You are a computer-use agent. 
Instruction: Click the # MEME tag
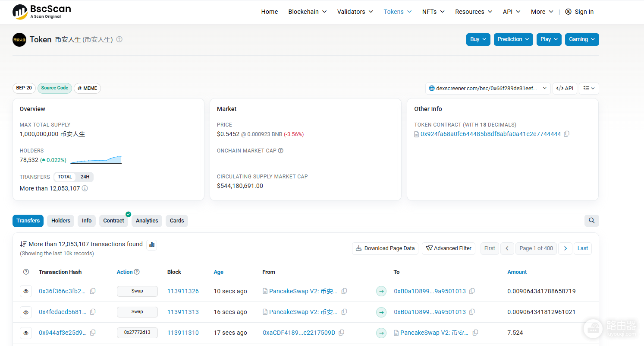click(87, 88)
